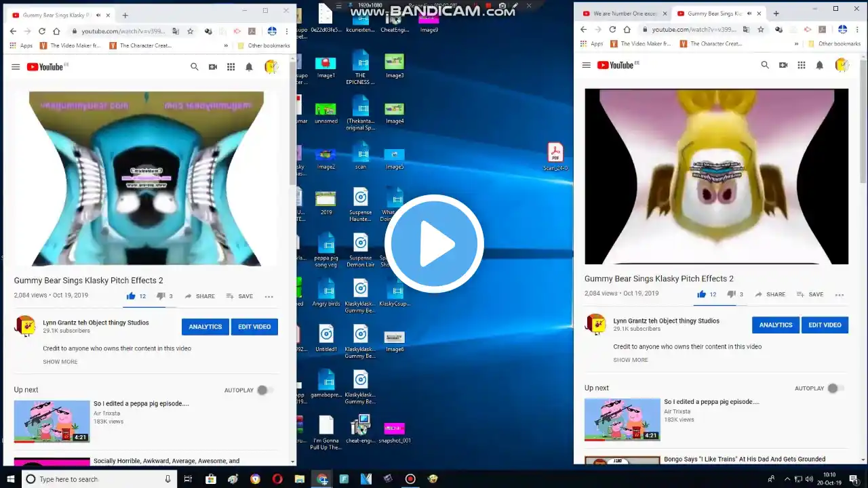The image size is (868, 488).
Task: Open YouTube search in the left window
Action: pyautogui.click(x=195, y=67)
